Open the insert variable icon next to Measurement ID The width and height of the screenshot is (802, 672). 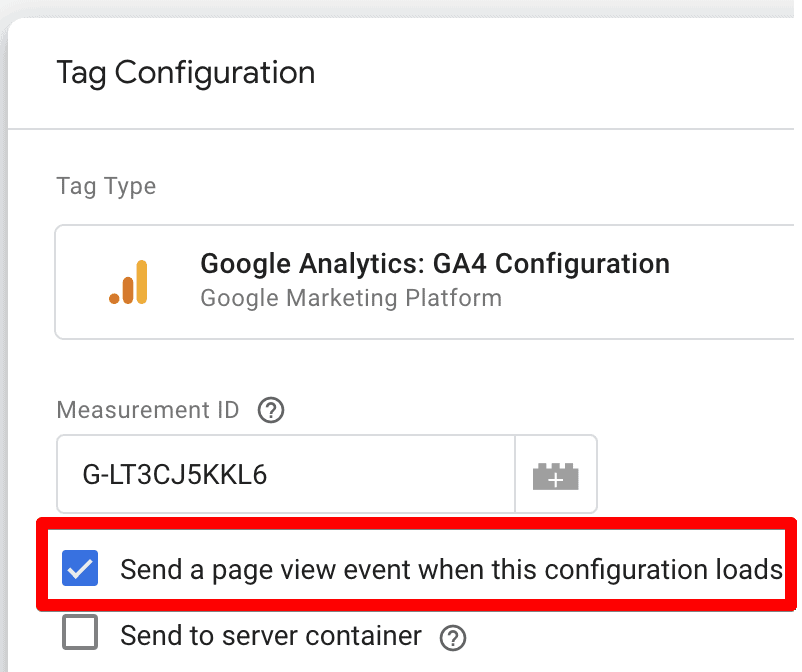pyautogui.click(x=556, y=474)
